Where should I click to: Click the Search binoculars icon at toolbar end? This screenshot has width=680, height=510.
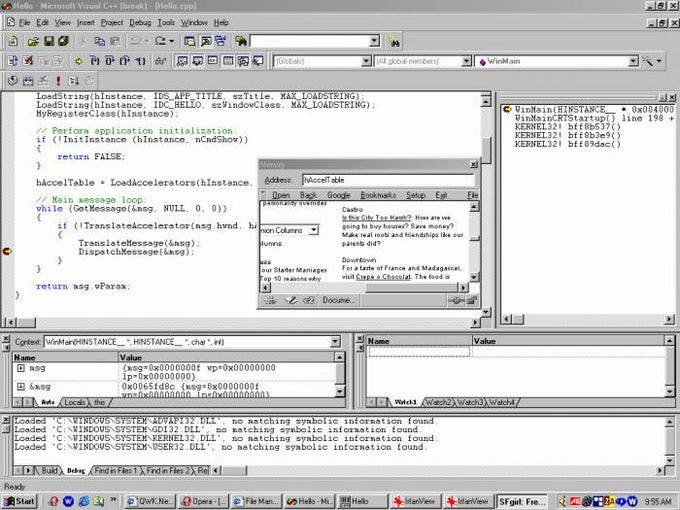click(394, 42)
